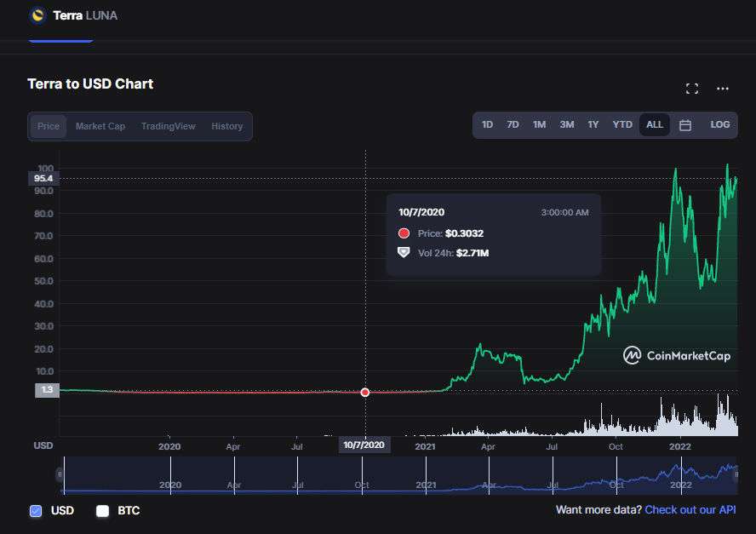Open the calendar date range picker
Screen dimensions: 756x534
coord(685,125)
